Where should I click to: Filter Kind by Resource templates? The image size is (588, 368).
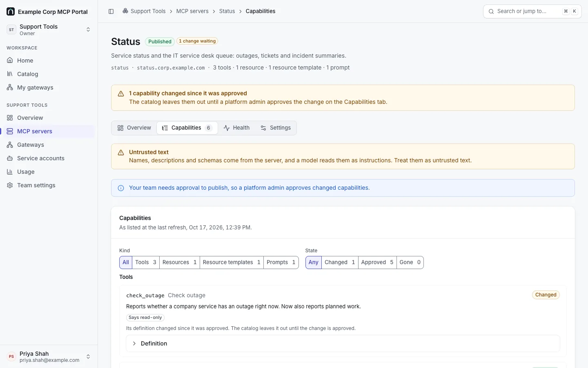tap(232, 263)
